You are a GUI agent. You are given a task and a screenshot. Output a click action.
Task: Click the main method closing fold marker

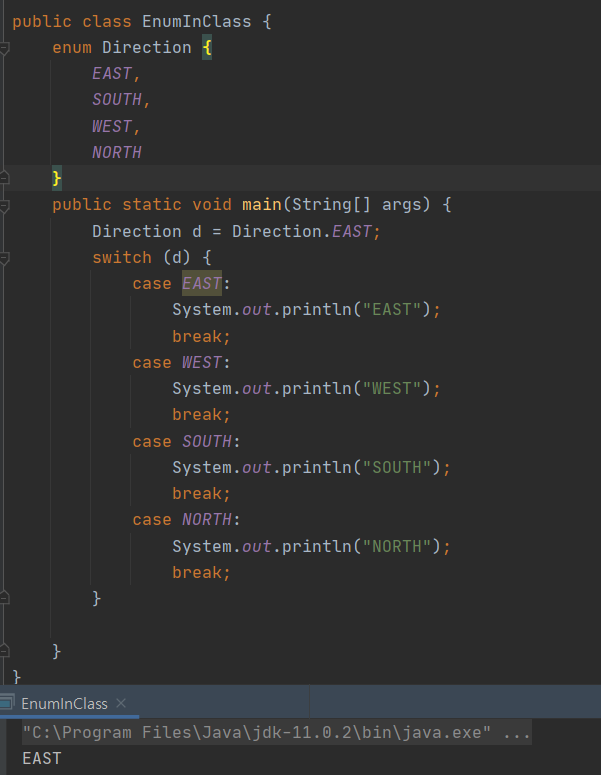tap(4, 650)
